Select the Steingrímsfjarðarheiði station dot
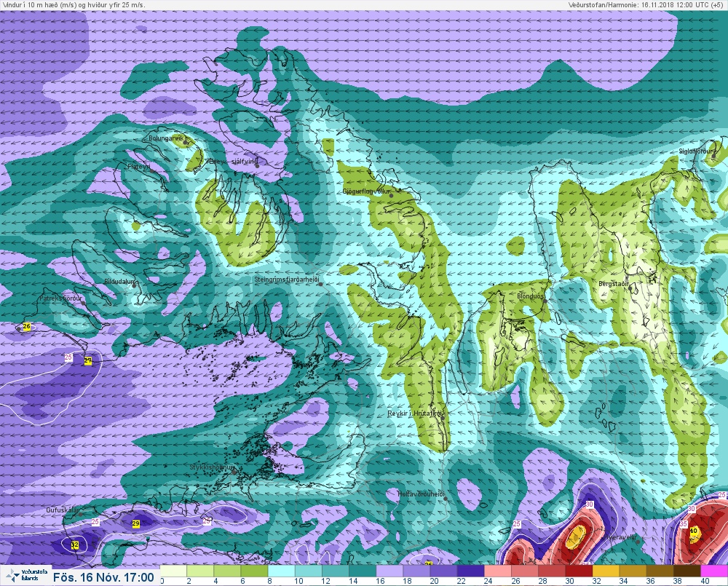The width and height of the screenshot is (728, 586). [320, 284]
